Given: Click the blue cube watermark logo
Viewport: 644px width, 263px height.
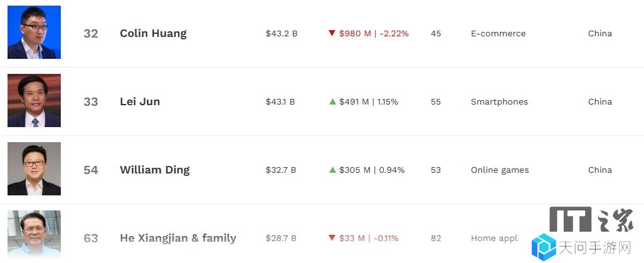Looking at the screenshot, I should 544,247.
